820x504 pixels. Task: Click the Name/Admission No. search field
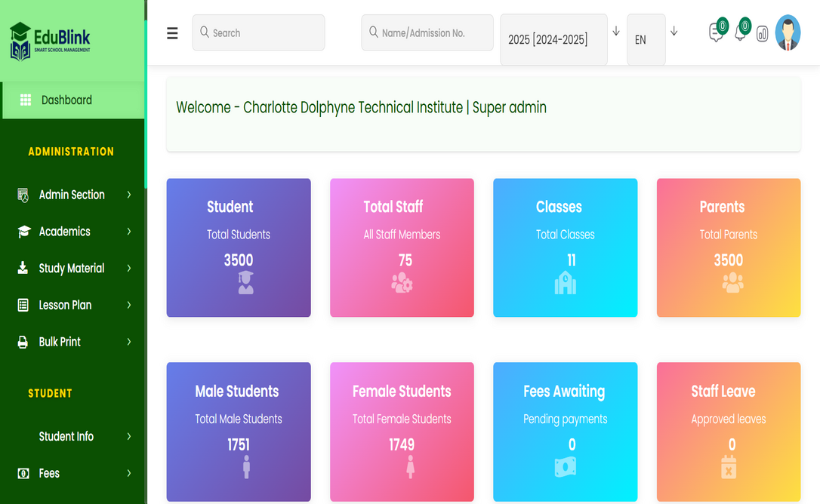coord(427,33)
